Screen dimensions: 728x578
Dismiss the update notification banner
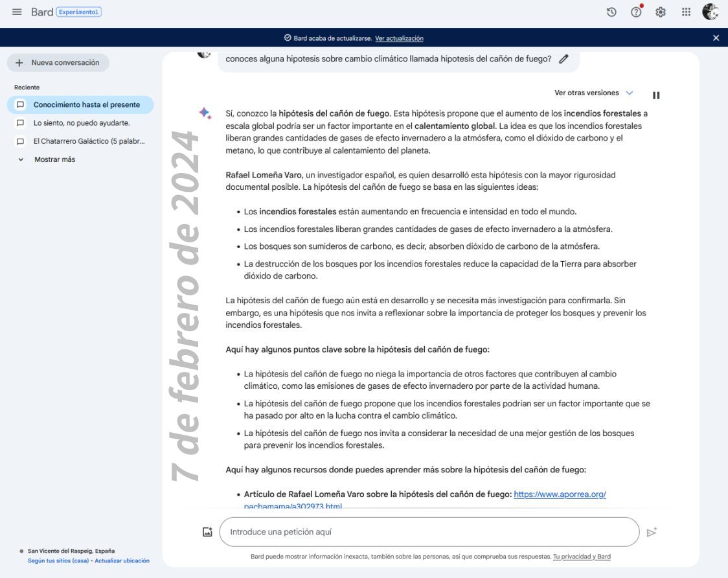click(x=716, y=38)
